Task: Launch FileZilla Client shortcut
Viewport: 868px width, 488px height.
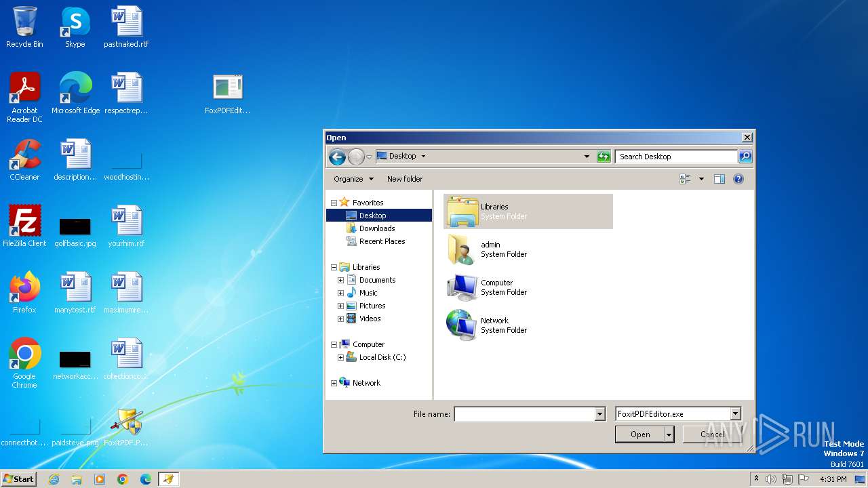Action: click(24, 226)
